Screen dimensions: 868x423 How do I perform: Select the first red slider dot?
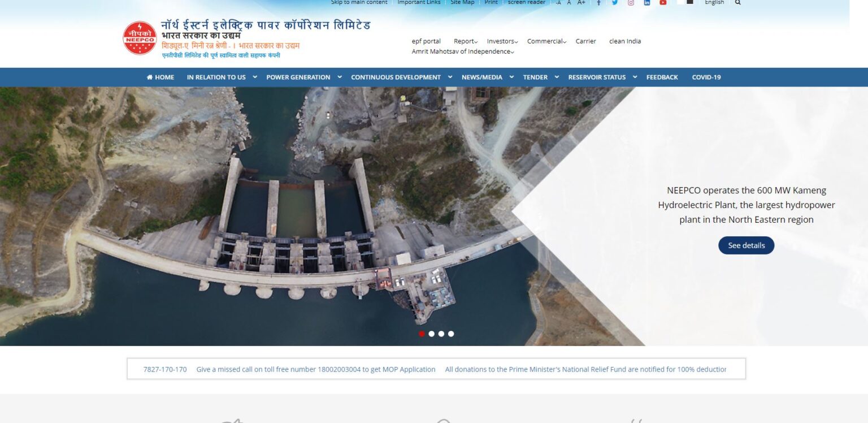[x=422, y=334]
